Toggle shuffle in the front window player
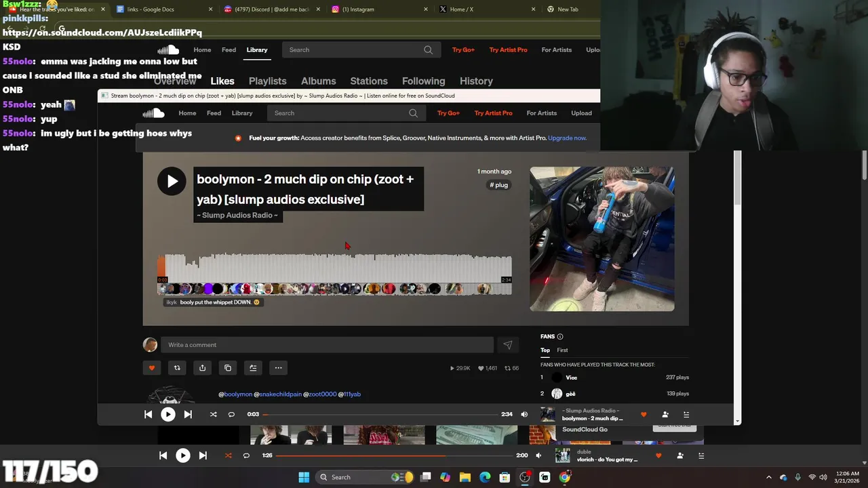The height and width of the screenshot is (488, 868). click(x=213, y=414)
